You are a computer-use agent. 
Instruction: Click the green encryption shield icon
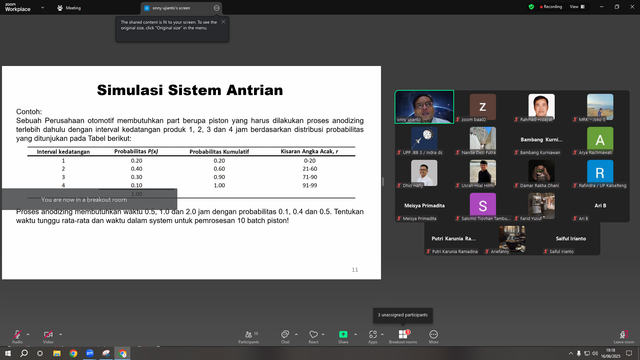pos(531,7)
